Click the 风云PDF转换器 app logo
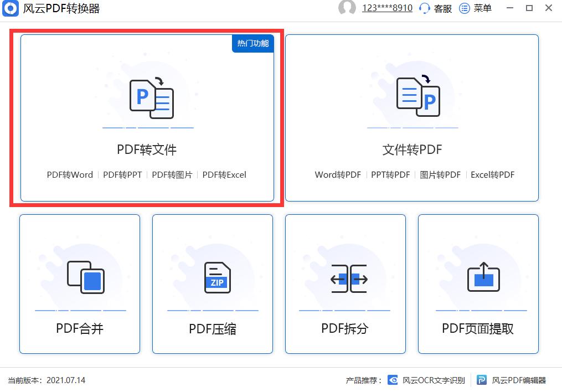Image resolution: width=562 pixels, height=392 pixels. 11,8
